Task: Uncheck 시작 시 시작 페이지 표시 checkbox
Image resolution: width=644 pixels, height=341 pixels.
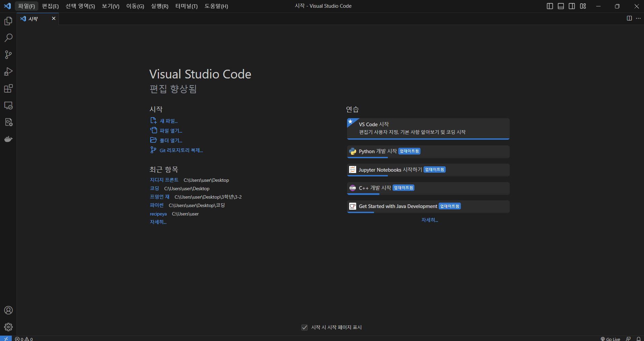Action: pos(305,327)
